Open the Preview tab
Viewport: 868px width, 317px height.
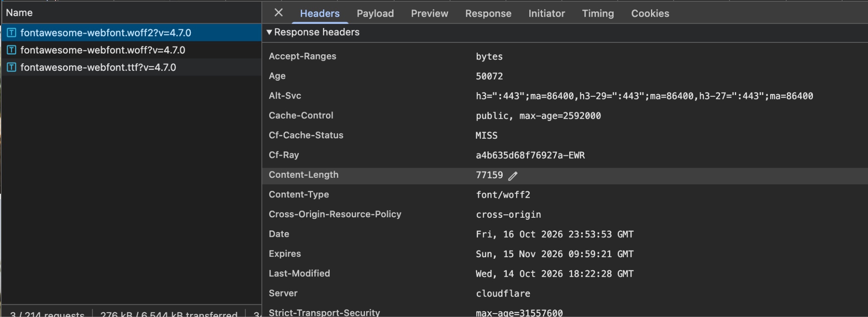429,14
